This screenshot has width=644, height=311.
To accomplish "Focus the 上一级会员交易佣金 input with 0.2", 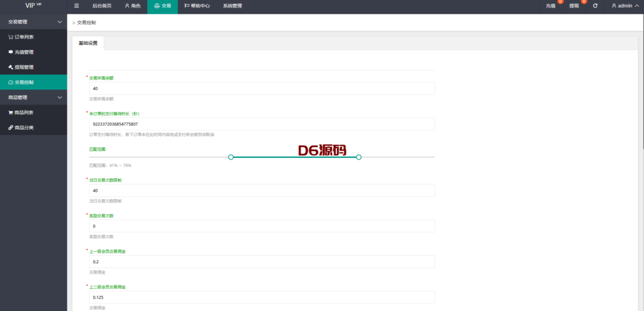I will pos(262,262).
